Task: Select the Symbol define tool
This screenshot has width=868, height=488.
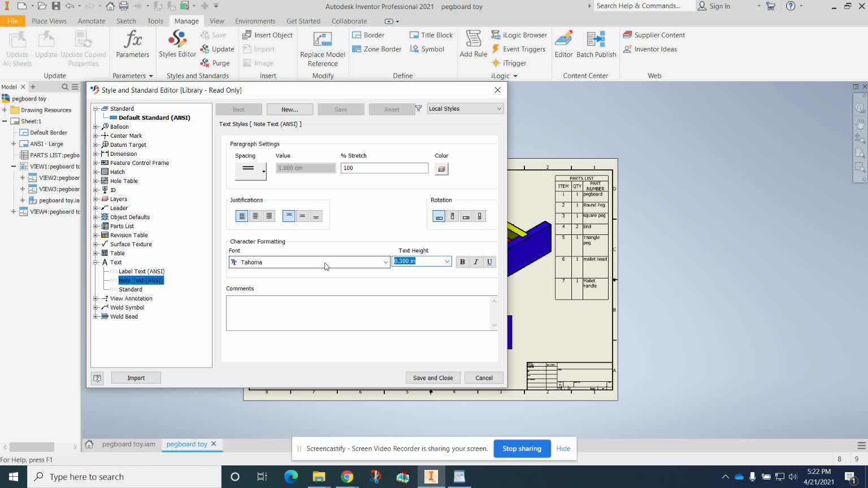Action: 427,49
